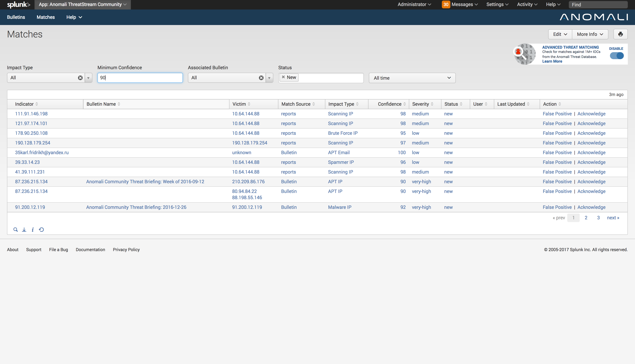Sort by Status column
This screenshot has height=364, width=635.
pos(453,104)
